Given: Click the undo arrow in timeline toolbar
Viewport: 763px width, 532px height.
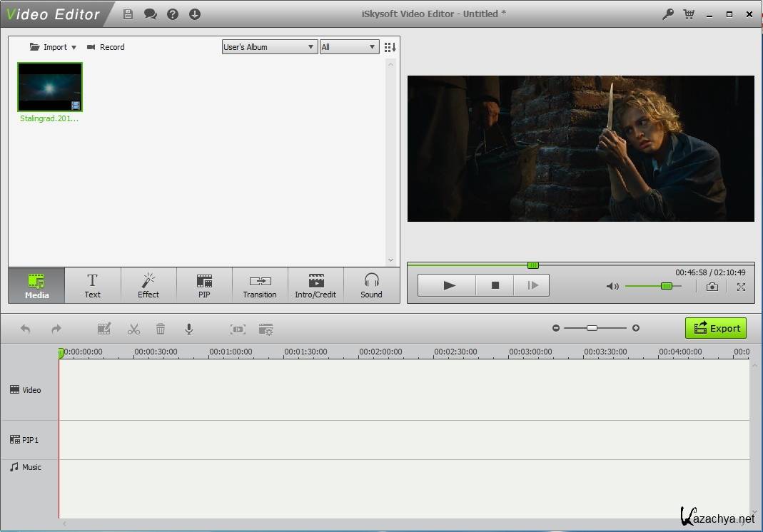Looking at the screenshot, I should click(26, 329).
